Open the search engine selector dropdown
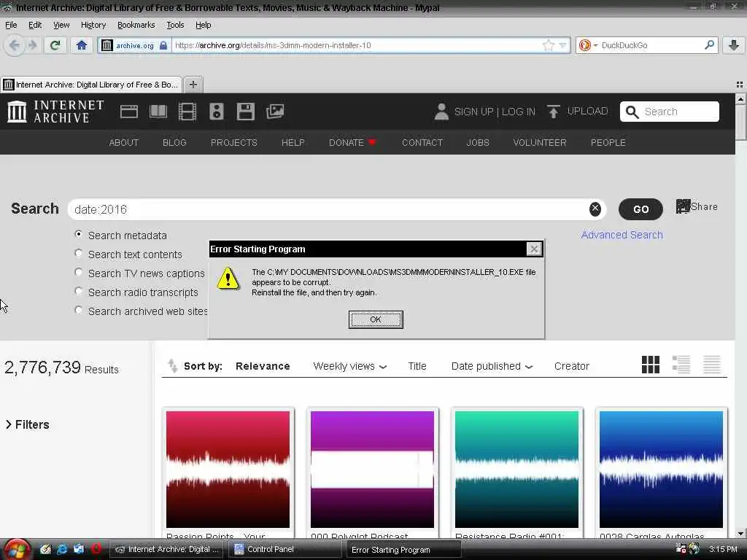Screen dimensions: 747x560 (x=588, y=45)
